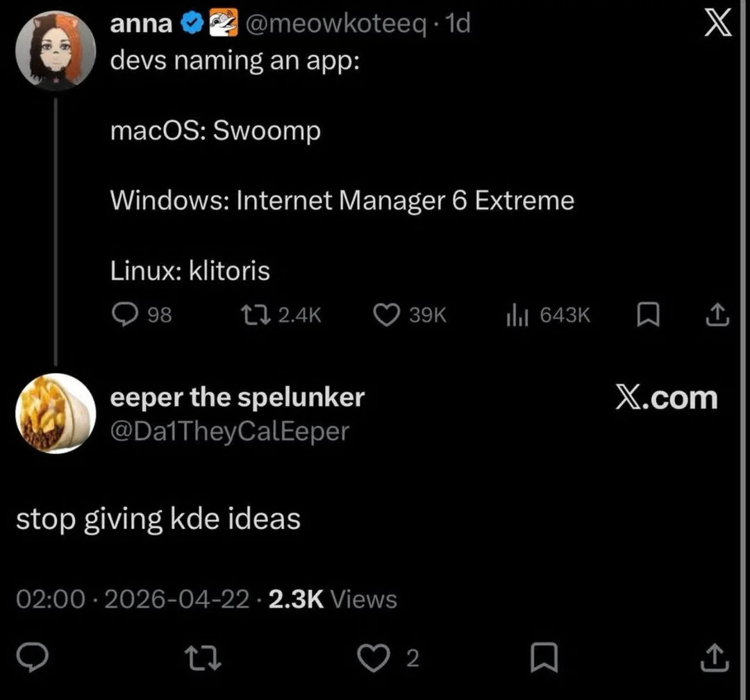This screenshot has height=700, width=750.
Task: Share eeper the spelunker's reply
Action: click(x=717, y=658)
